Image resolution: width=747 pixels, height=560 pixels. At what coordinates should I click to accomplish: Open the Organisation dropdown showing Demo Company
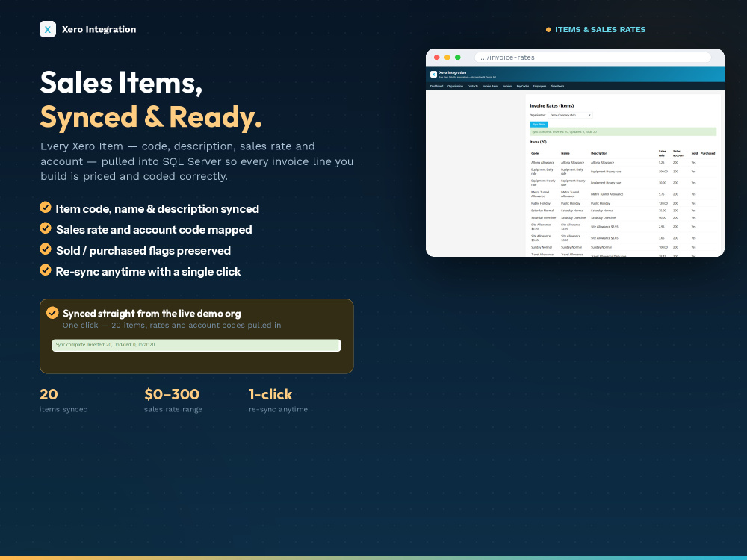570,115
